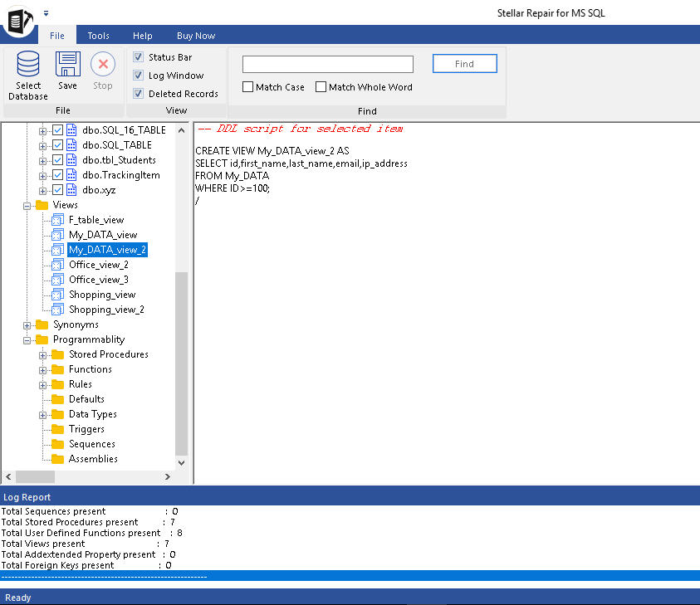Expand the Functions node

pos(43,370)
